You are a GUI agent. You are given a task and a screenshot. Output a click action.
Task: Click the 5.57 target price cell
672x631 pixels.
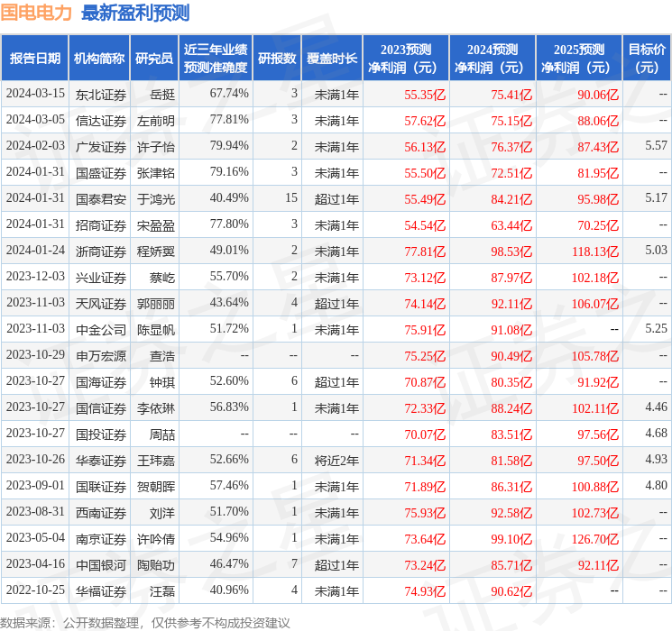656,146
